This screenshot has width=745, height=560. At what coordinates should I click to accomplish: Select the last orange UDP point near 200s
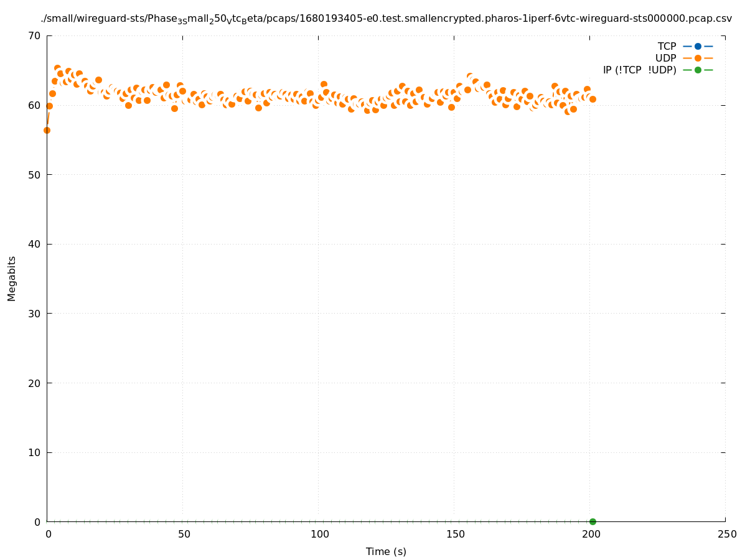click(593, 99)
